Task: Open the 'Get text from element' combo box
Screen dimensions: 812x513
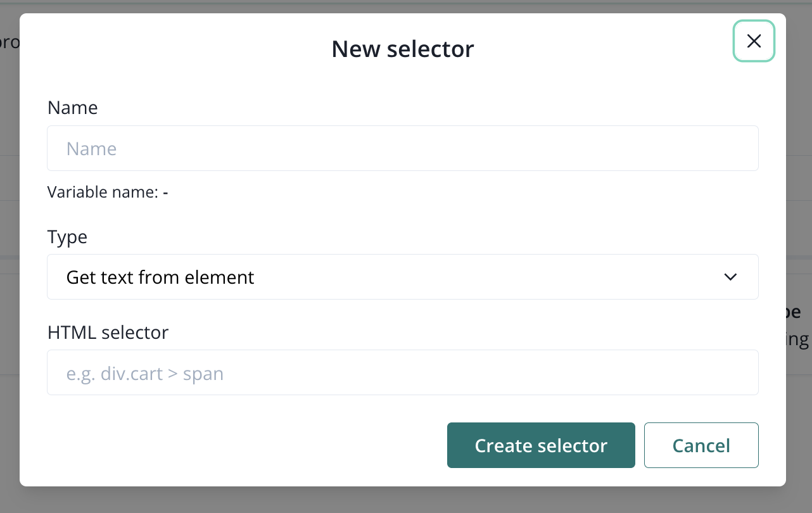Action: pyautogui.click(x=402, y=277)
